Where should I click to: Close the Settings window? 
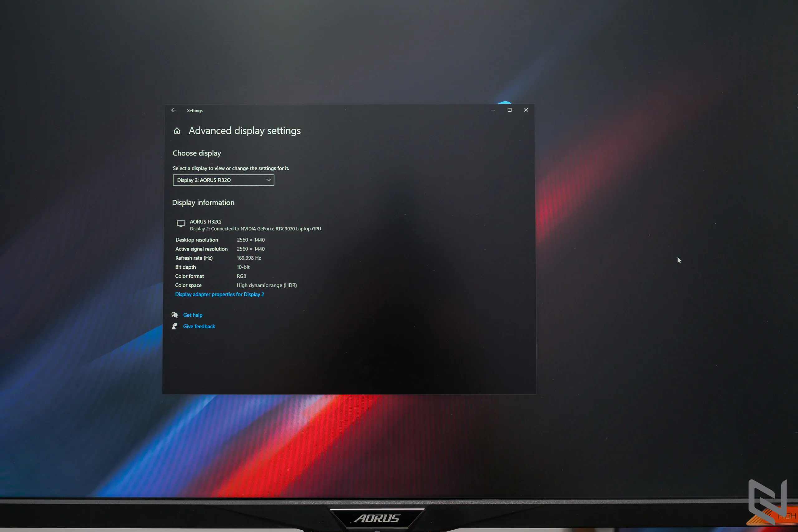pos(526,110)
